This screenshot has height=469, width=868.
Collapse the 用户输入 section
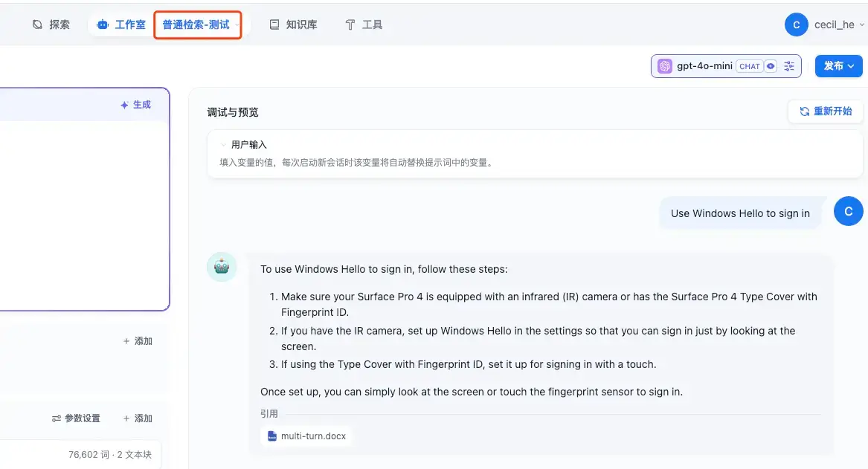[223, 145]
